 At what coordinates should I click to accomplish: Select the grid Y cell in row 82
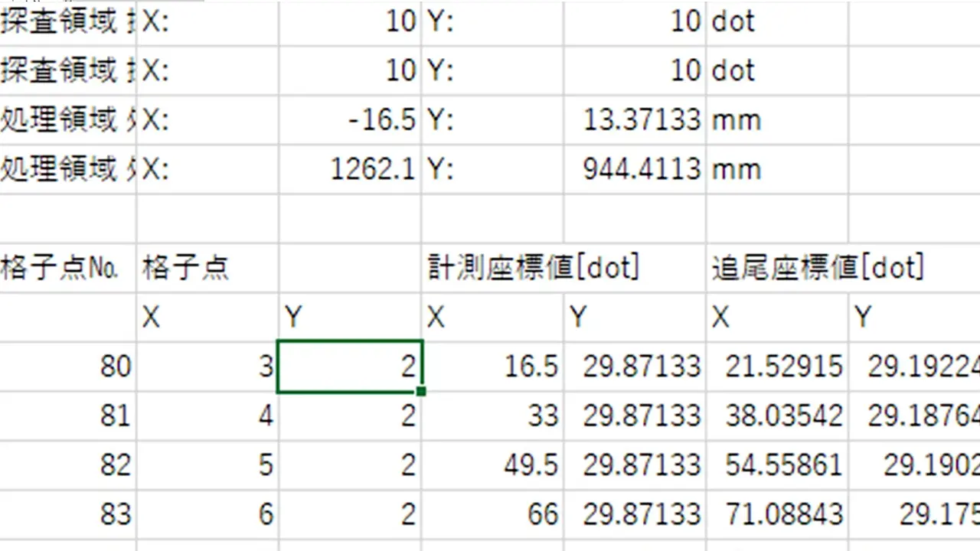pos(350,465)
